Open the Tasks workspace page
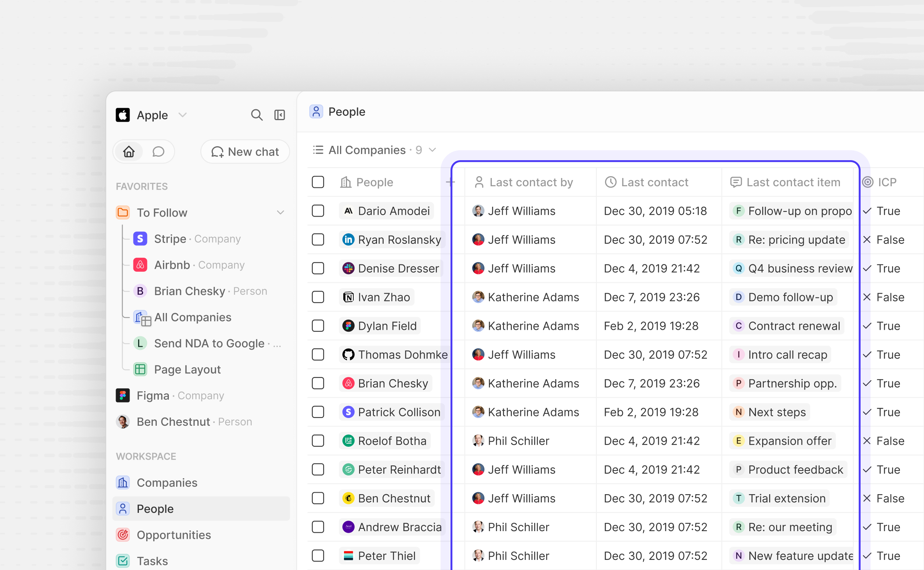The image size is (924, 570). (201, 561)
